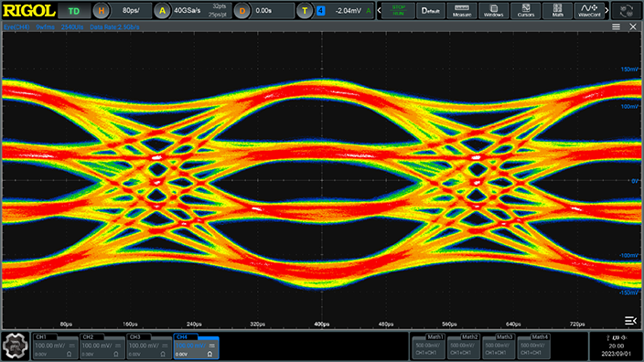
Task: Click the touch lock rotating icon
Action: (626, 11)
